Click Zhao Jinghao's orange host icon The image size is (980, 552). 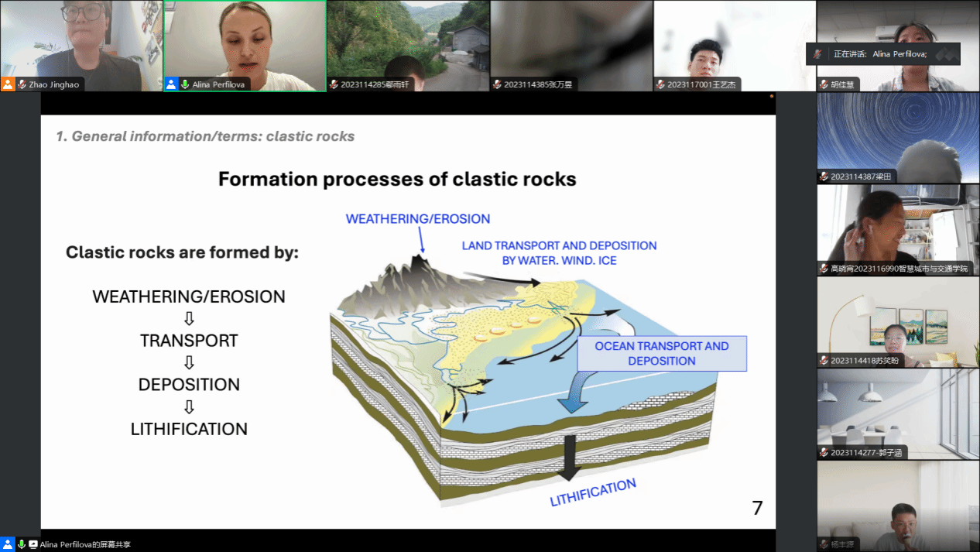(x=8, y=84)
